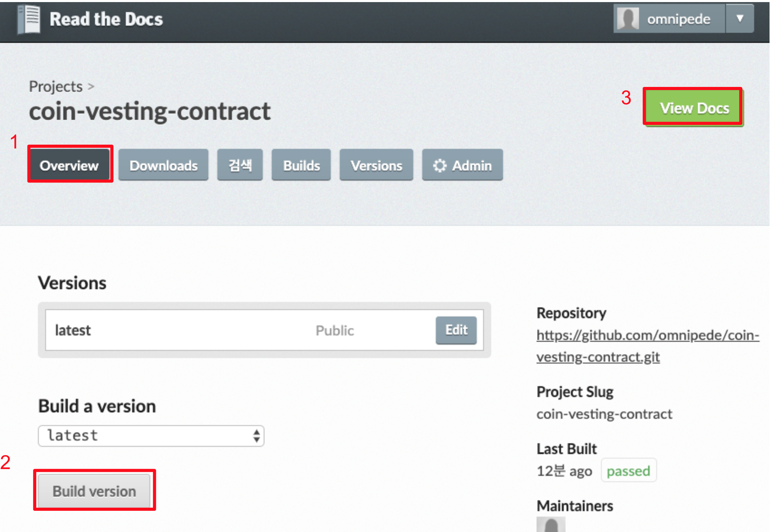
Task: Click the maintainer avatar thumbnail
Action: coord(551,524)
